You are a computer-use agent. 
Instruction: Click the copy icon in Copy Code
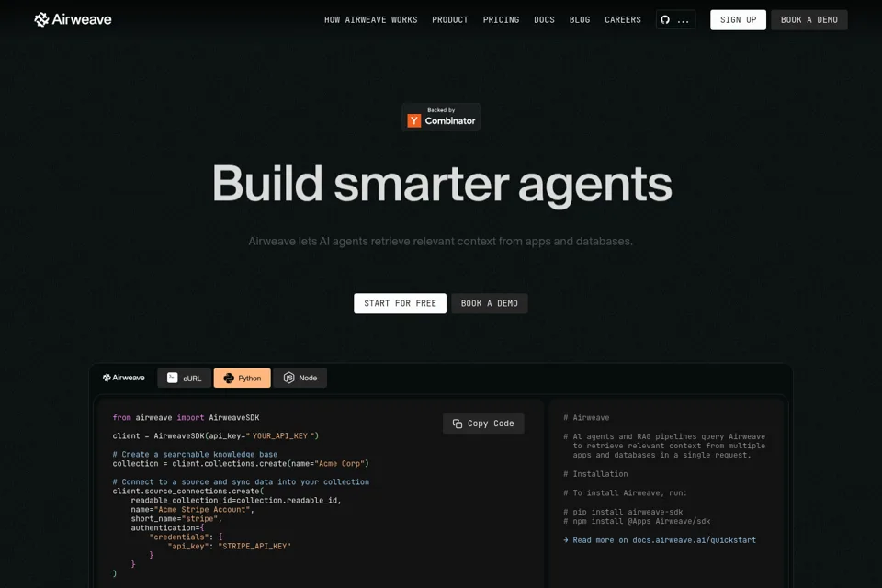coord(458,424)
